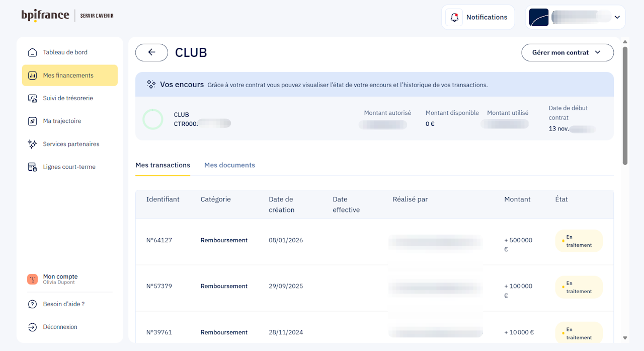Click the scrollbar down arrow
Screen dimensions: 644x351
tap(625, 338)
